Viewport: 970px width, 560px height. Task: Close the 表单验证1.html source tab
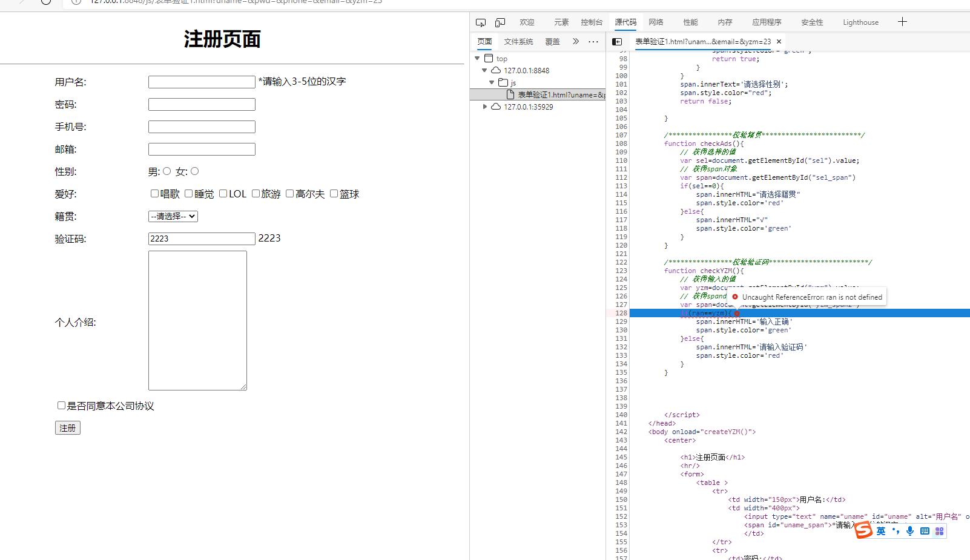point(779,42)
